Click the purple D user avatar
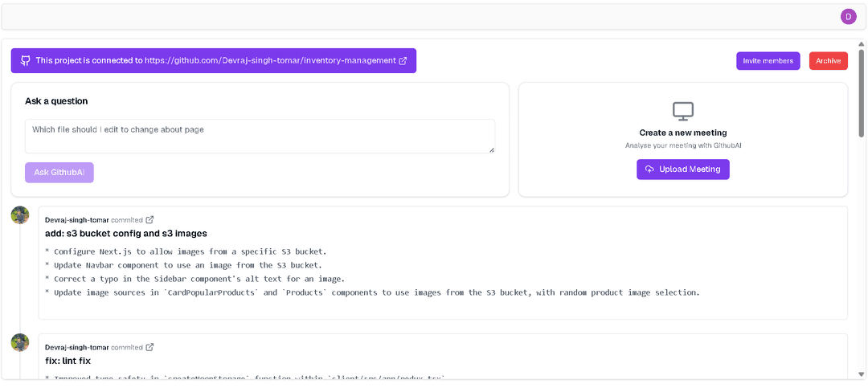The width and height of the screenshot is (868, 392). (x=848, y=16)
